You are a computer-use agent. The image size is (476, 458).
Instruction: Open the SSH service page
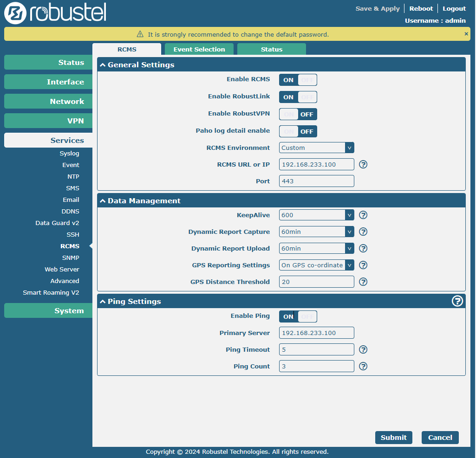pyautogui.click(x=73, y=234)
